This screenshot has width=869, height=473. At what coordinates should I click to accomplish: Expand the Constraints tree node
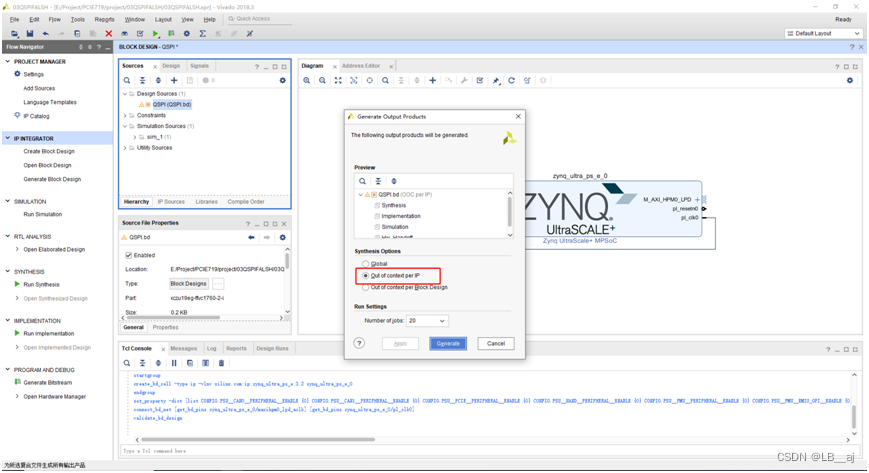(x=125, y=115)
